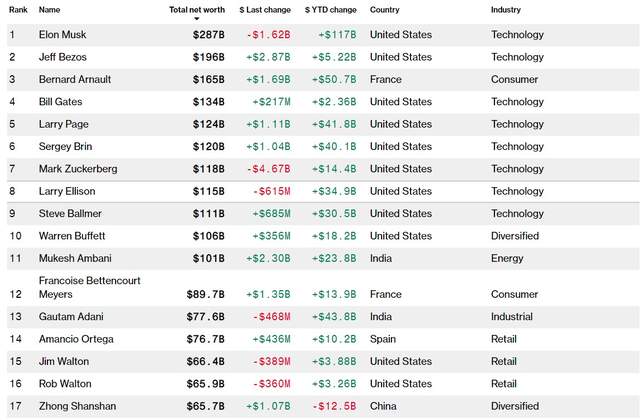Select Bernard Arnault's name
Image resolution: width=640 pixels, height=420 pixels.
click(75, 80)
